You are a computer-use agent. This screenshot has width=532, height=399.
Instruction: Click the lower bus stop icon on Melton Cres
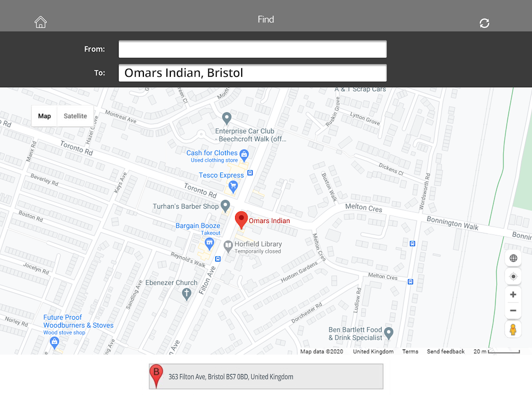(x=410, y=281)
